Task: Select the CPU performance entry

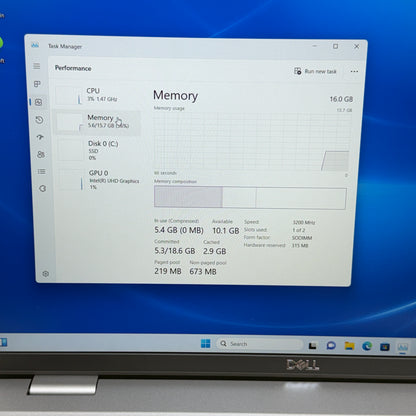Action: (x=97, y=95)
